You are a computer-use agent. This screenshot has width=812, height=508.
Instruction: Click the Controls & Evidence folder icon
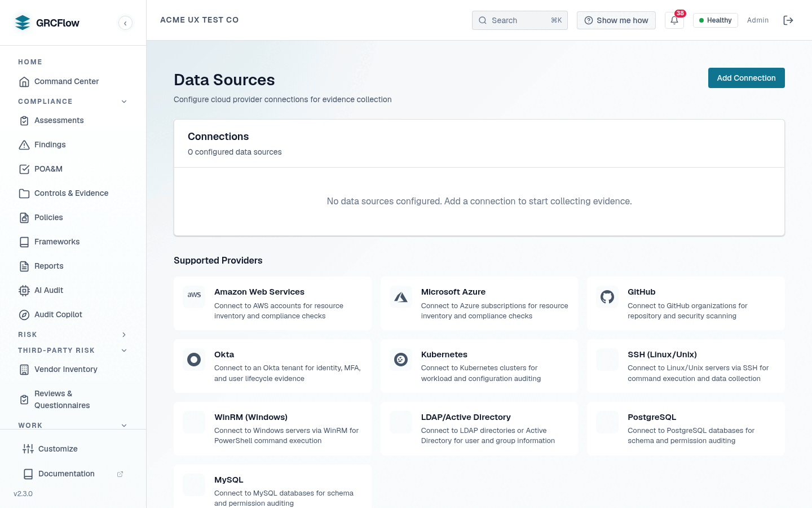(24, 194)
